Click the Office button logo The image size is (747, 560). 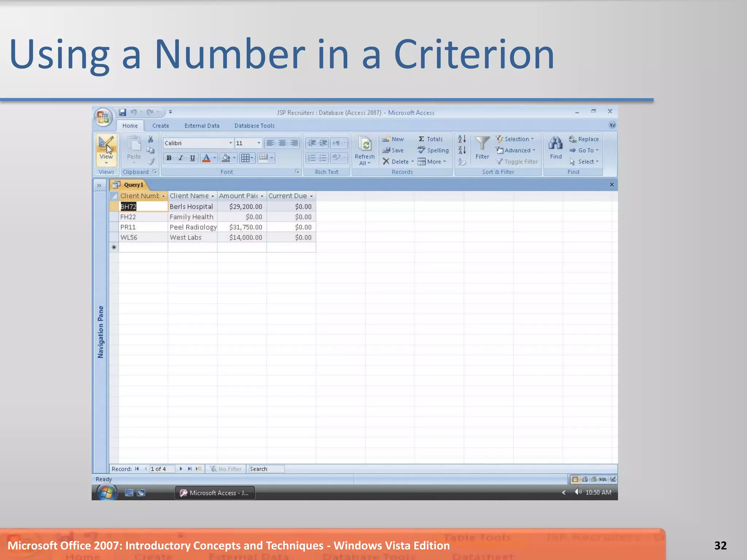(x=103, y=117)
